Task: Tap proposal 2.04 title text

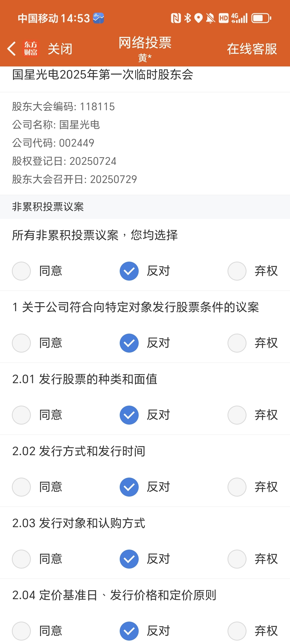Action: coord(114,595)
